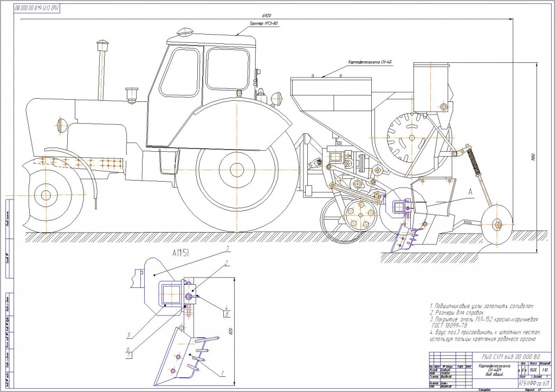Click position number "4" in detail view
The image size is (555, 392).
click(227, 307)
